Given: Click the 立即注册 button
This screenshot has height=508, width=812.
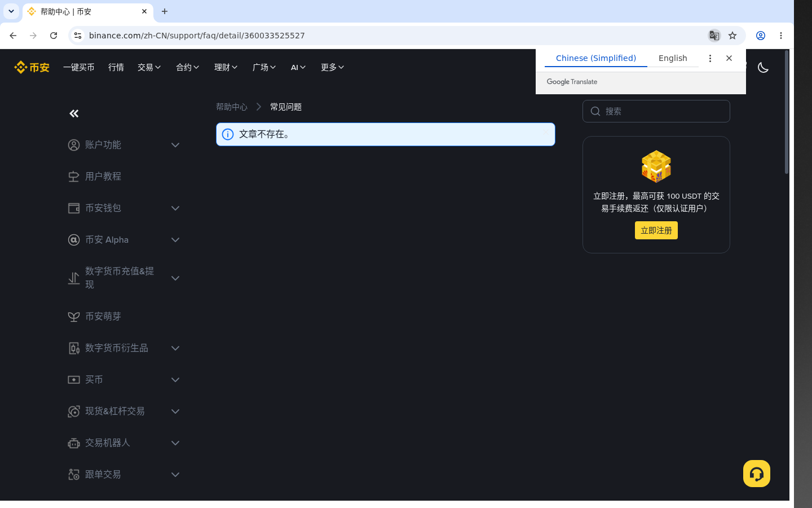Looking at the screenshot, I should [656, 230].
